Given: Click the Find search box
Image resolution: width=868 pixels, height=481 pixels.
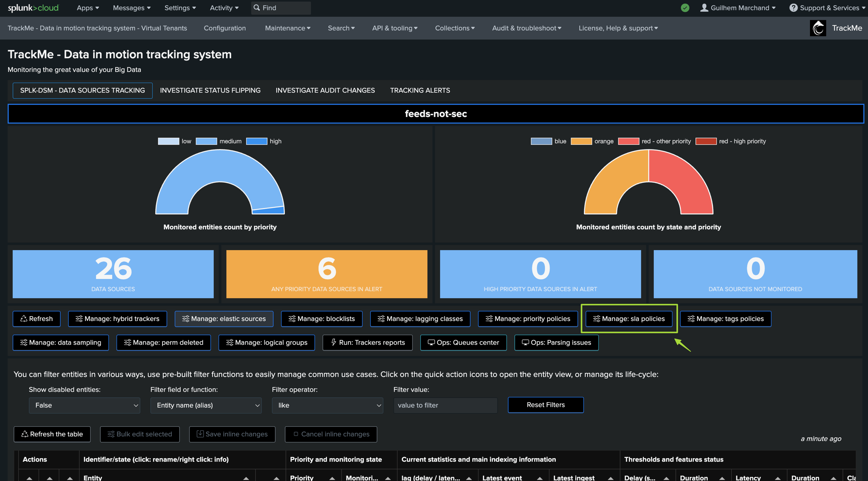Looking at the screenshot, I should pos(281,8).
